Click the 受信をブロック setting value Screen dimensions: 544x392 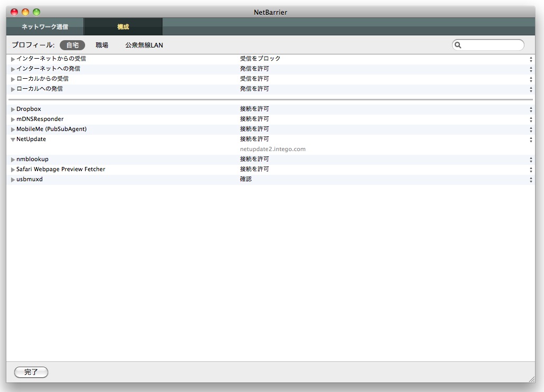tap(260, 59)
